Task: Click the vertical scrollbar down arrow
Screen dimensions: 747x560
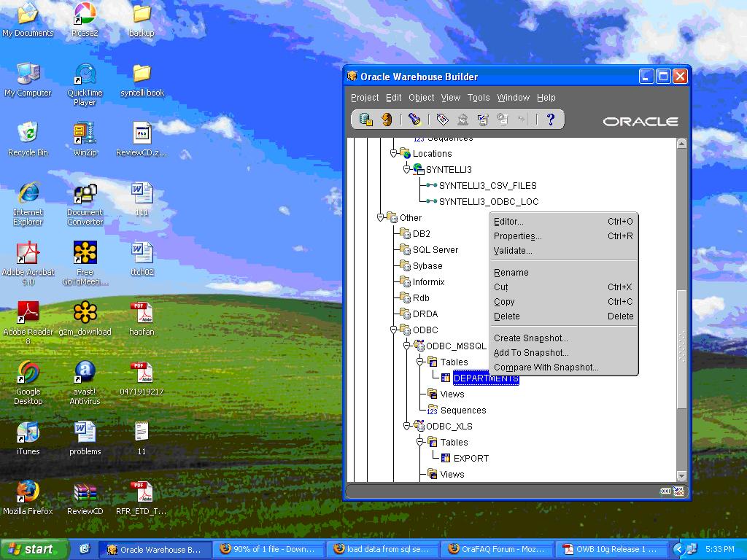Action: pyautogui.click(x=681, y=476)
